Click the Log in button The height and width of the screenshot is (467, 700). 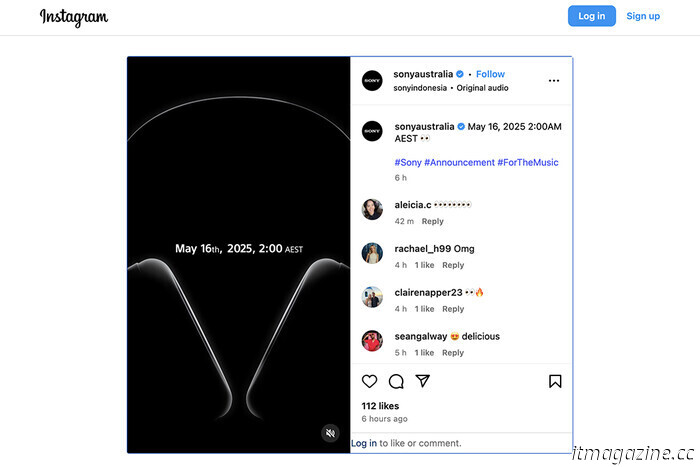tap(592, 16)
